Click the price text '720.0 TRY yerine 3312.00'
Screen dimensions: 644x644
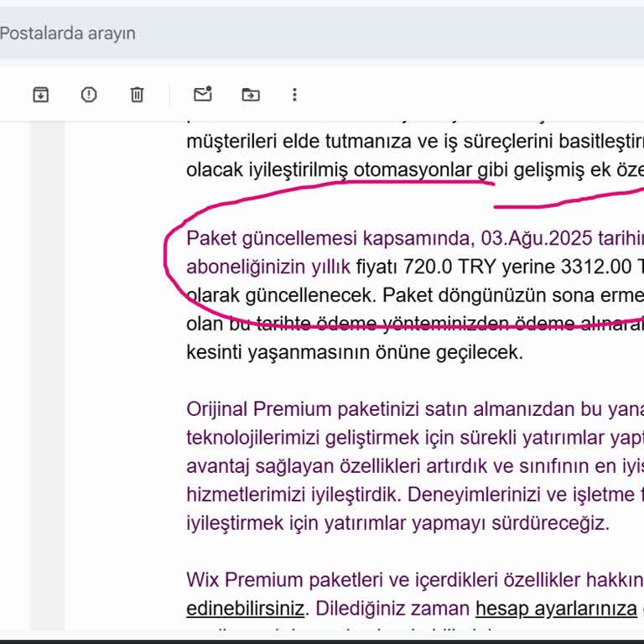(x=517, y=267)
